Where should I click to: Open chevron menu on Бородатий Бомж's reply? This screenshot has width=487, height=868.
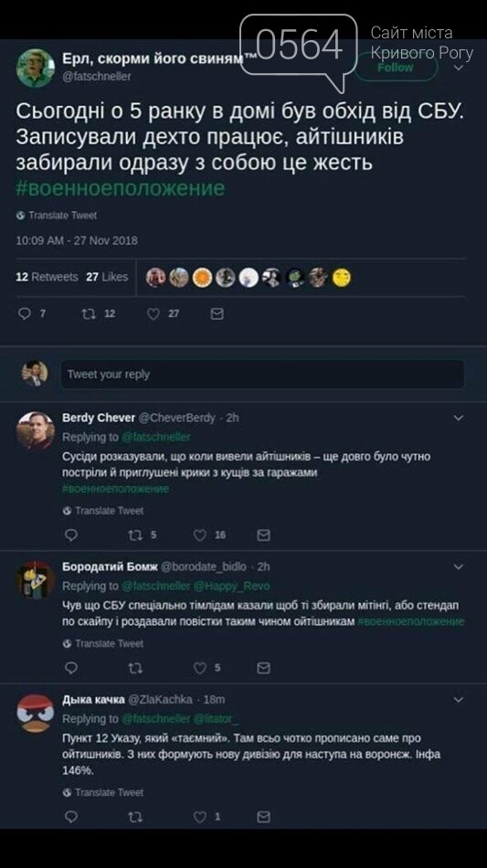459,566
